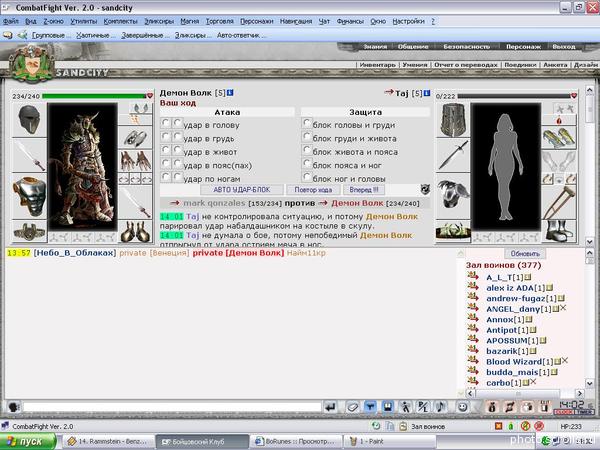Click the money bag icon in bottom bar
600x450 pixels.
pos(492,407)
